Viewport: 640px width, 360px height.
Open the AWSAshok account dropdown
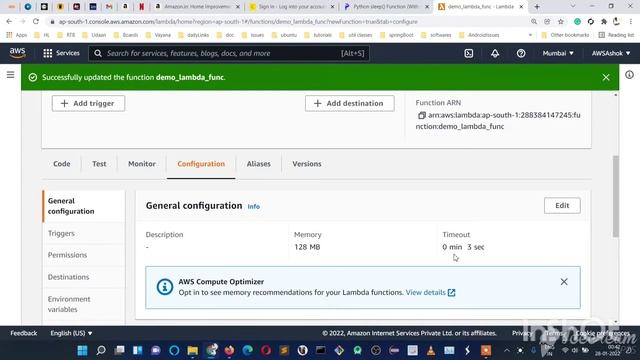611,53
